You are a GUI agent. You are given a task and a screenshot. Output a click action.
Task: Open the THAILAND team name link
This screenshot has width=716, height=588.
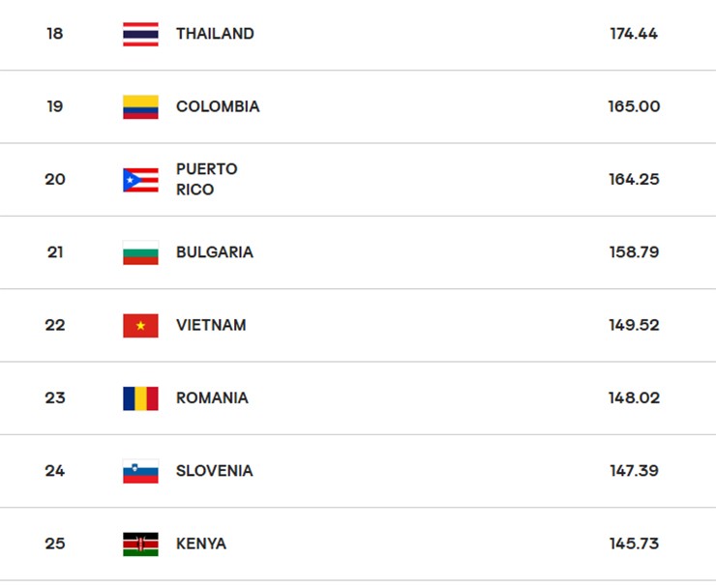(215, 34)
